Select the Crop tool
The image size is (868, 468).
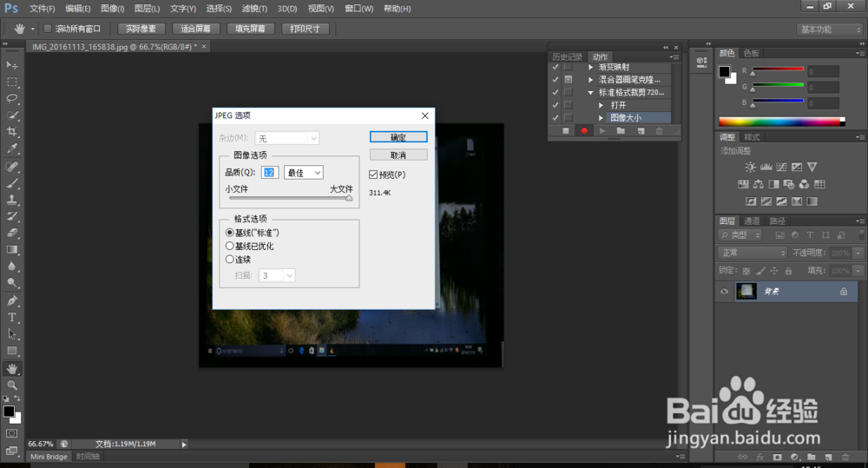click(x=11, y=132)
